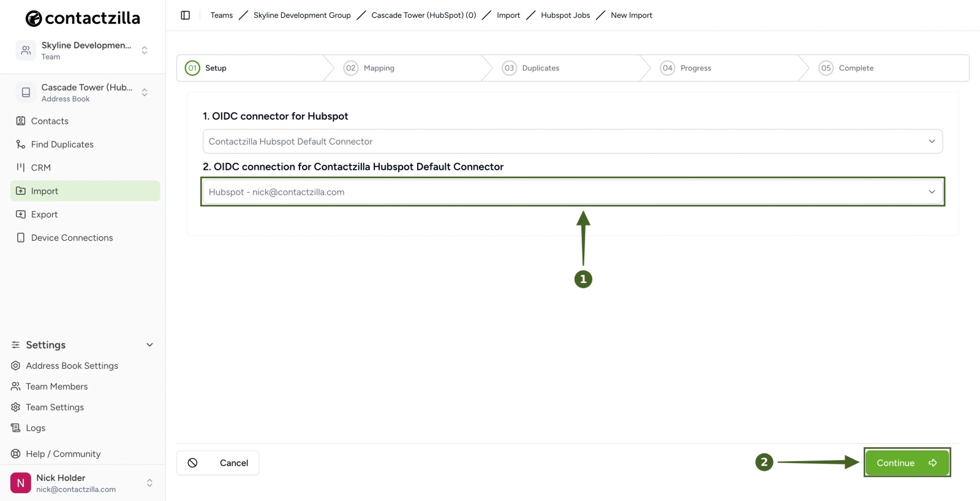
Task: Click the Logs icon
Action: click(16, 428)
